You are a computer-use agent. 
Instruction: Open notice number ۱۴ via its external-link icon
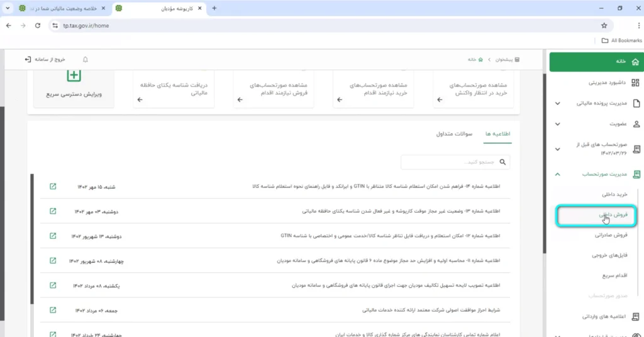coord(53,187)
